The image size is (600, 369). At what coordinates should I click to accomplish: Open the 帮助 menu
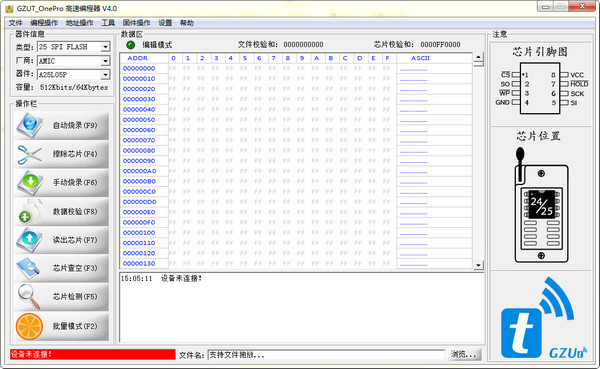[x=187, y=23]
